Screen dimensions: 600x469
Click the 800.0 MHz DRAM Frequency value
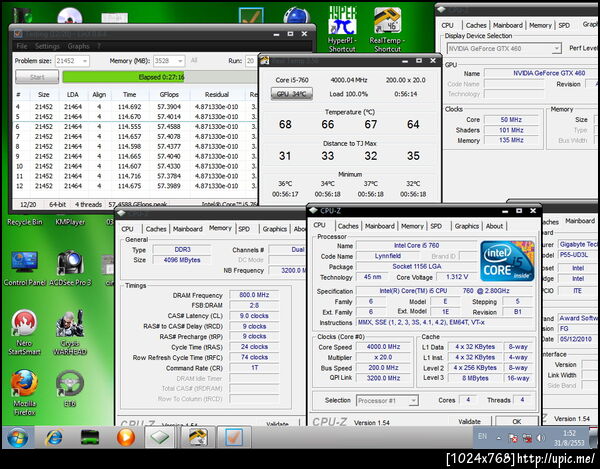(x=254, y=295)
